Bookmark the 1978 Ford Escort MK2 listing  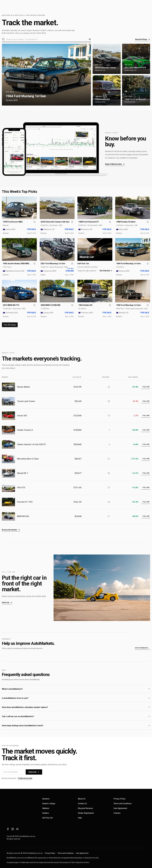[34, 222]
